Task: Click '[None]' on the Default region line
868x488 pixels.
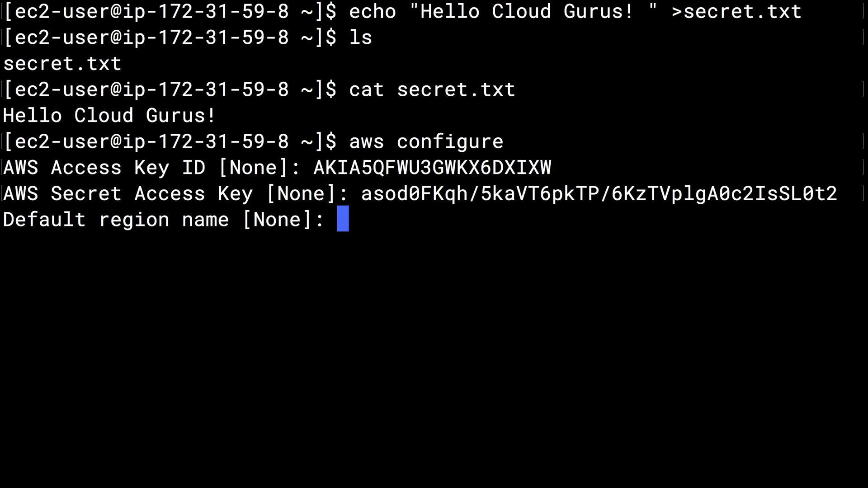Action: click(x=277, y=220)
